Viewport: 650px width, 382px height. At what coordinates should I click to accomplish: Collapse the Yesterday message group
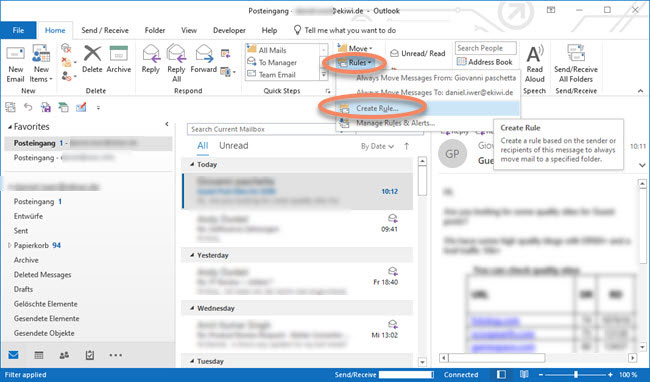[x=192, y=255]
